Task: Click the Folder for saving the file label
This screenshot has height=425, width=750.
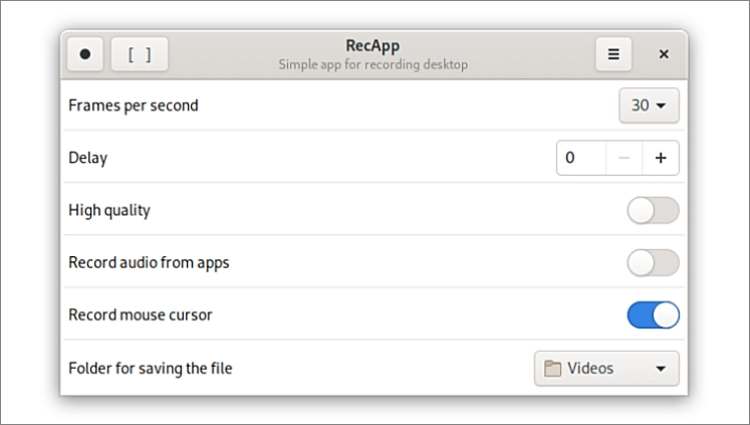Action: click(150, 368)
